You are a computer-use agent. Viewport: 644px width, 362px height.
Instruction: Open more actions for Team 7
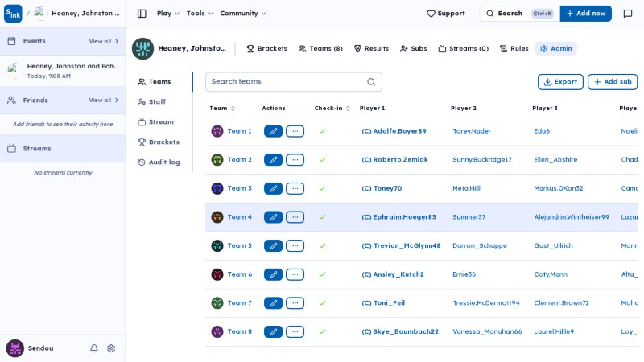pos(295,303)
